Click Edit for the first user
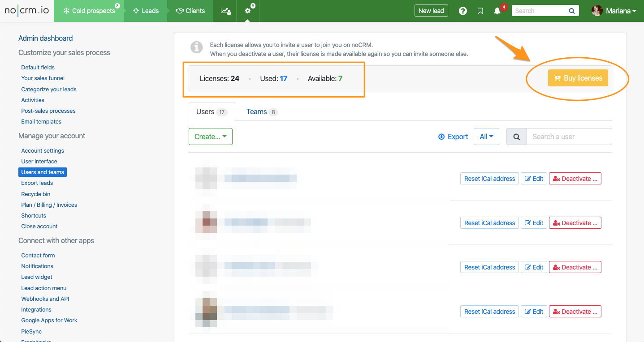 point(534,179)
